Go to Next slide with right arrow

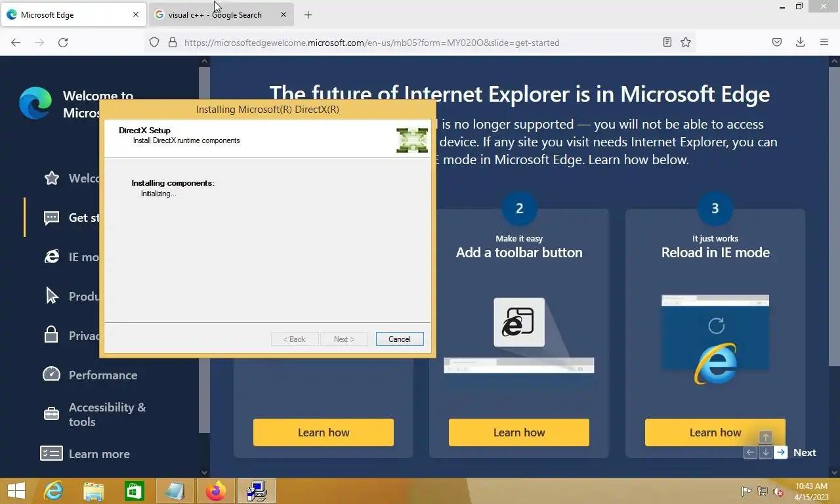[x=780, y=452]
